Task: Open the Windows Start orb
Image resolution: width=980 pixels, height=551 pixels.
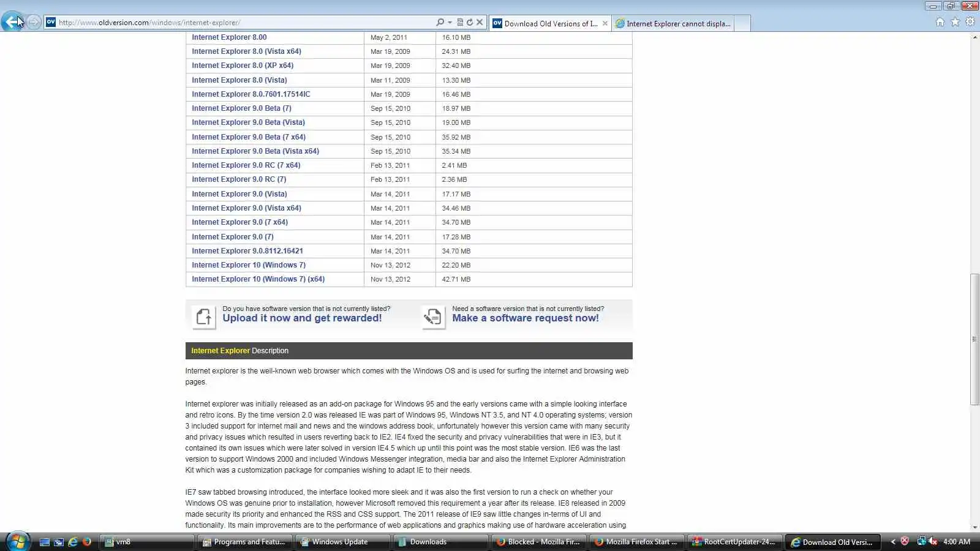Action: pos(18,541)
